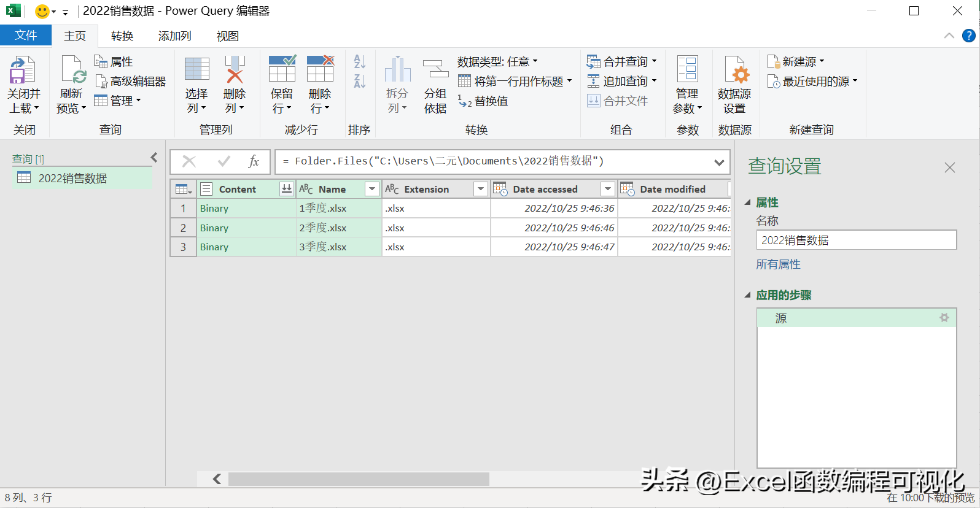Click the smiley feedback icon in title bar
This screenshot has height=508, width=980.
click(42, 11)
